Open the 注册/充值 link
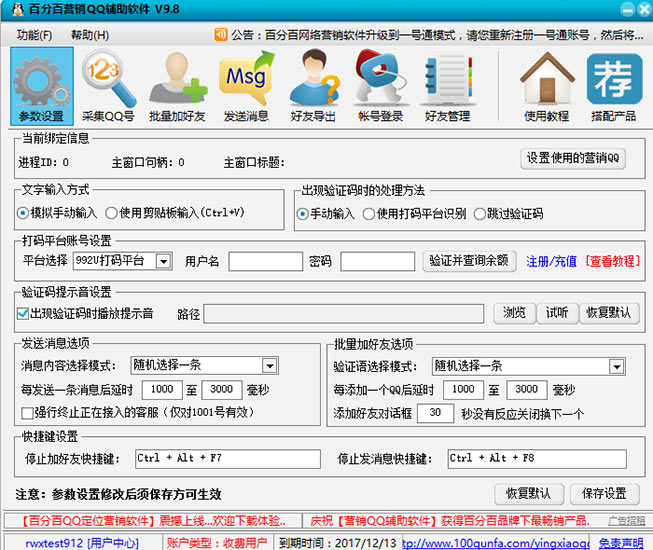This screenshot has height=550, width=653. coord(551,261)
